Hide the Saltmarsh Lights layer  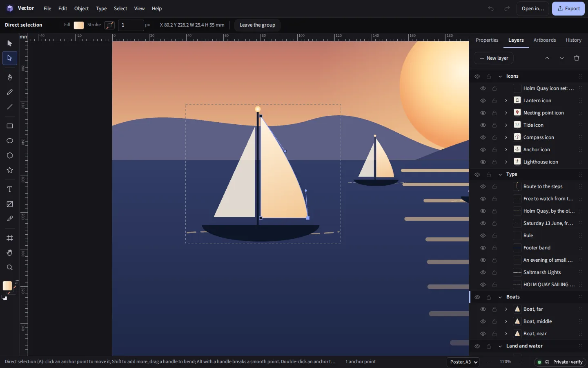483,272
